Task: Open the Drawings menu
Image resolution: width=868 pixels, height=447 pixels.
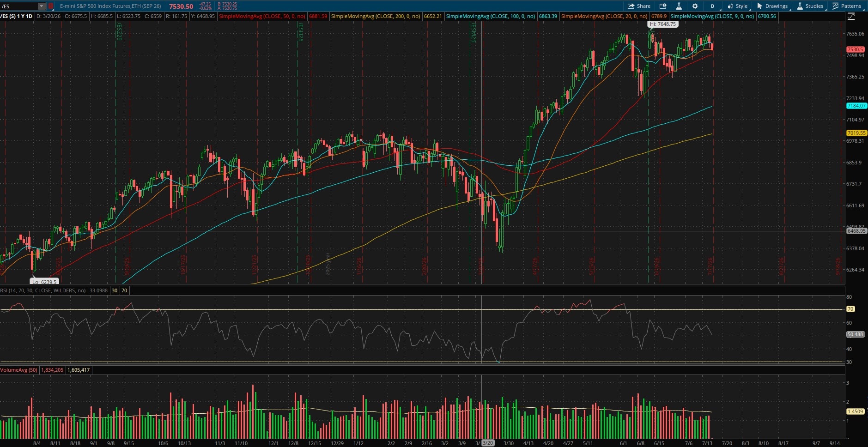Action: coord(772,6)
